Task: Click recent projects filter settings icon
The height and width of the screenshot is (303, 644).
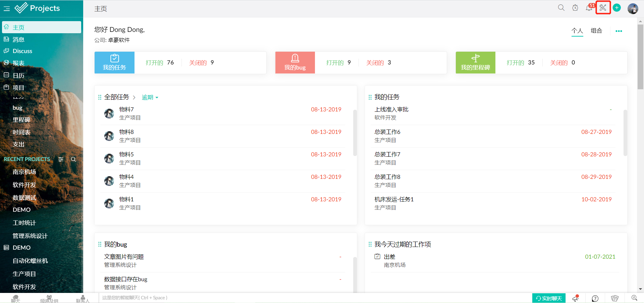Action: (61, 159)
